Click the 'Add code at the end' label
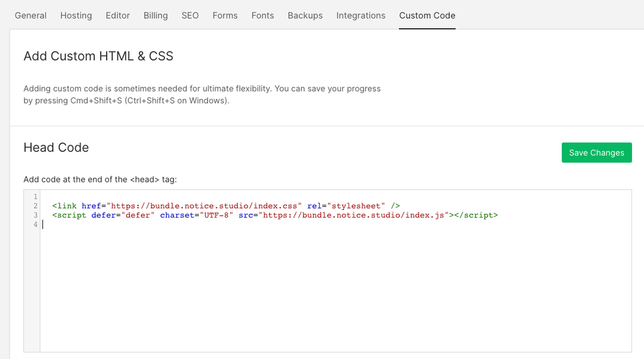The height and width of the screenshot is (359, 644). (100, 179)
